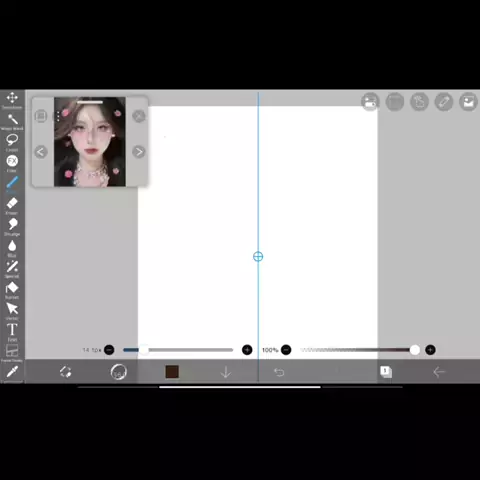Screen dimensions: 480x480
Task: Open three-dot menu on reference window
Action: pyautogui.click(x=58, y=116)
